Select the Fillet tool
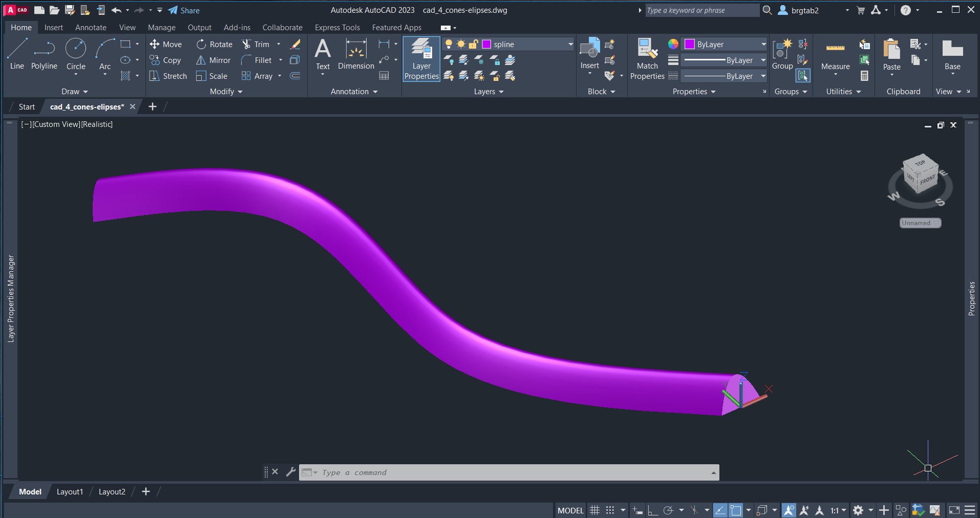This screenshot has width=980, height=518. tap(257, 60)
